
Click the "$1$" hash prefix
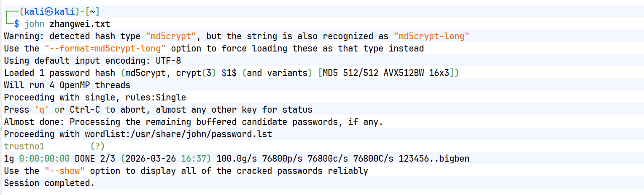[229, 73]
